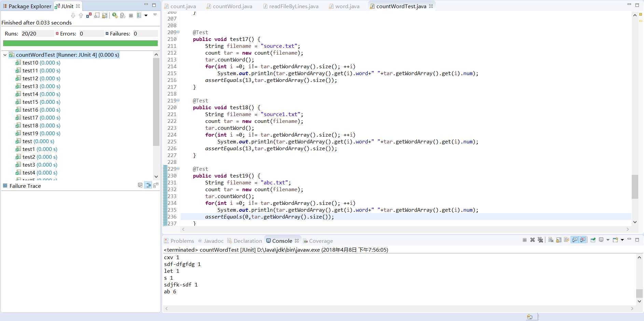This screenshot has width=644, height=321.
Task: Switch to the Javadoc tab
Action: tap(211, 241)
